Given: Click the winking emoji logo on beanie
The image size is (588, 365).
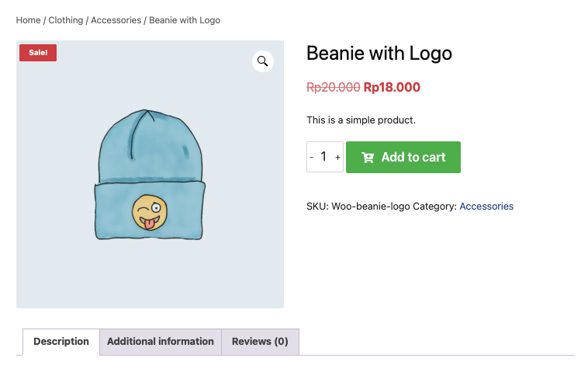Looking at the screenshot, I should (149, 211).
